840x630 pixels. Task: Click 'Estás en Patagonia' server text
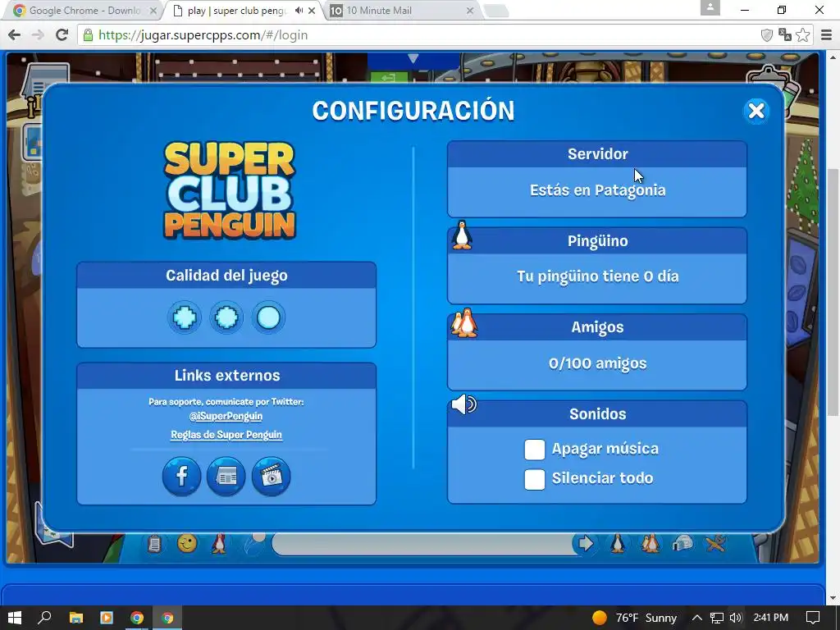(x=597, y=190)
